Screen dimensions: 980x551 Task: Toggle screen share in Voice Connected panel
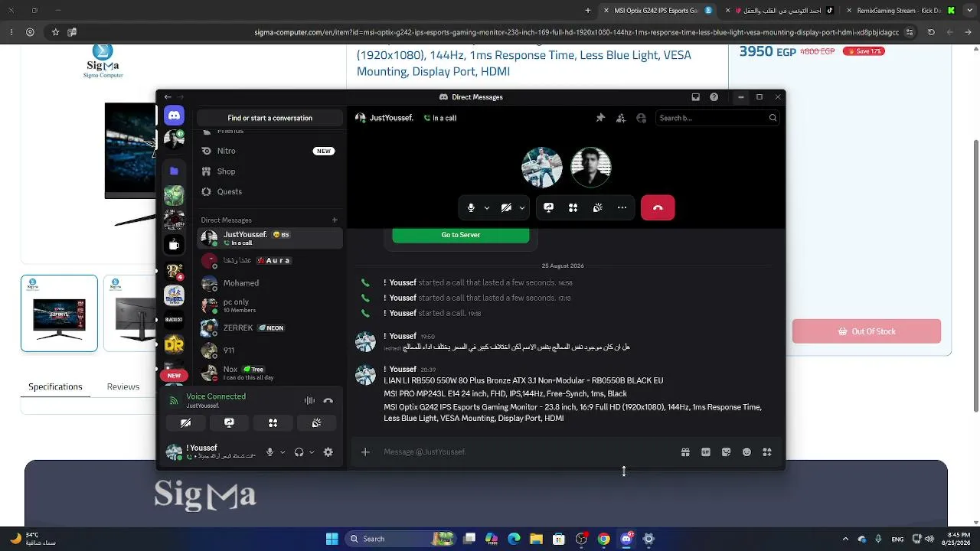click(x=229, y=422)
